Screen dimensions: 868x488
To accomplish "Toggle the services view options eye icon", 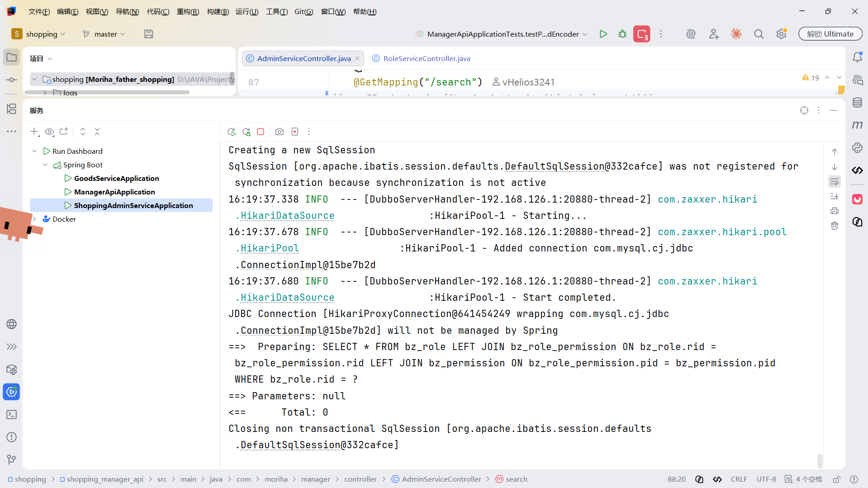I will (49, 132).
